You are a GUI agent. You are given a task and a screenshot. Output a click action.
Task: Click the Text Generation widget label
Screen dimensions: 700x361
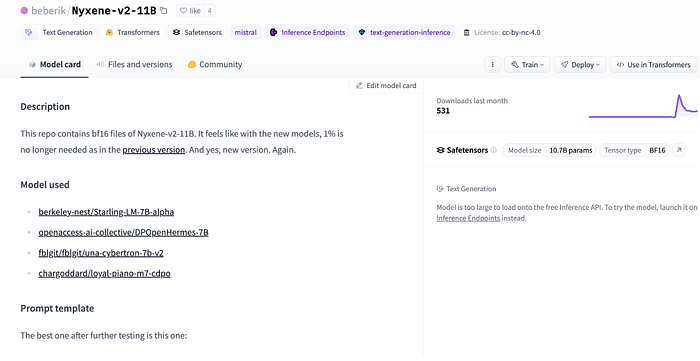pos(471,189)
